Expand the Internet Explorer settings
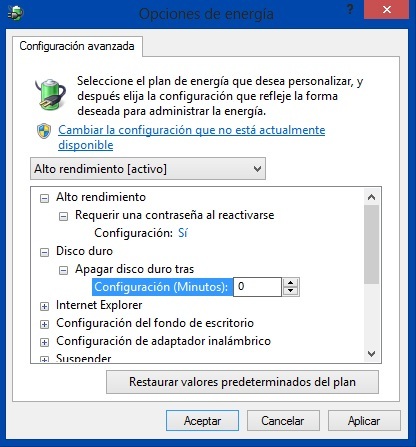416x447 pixels. click(44, 307)
